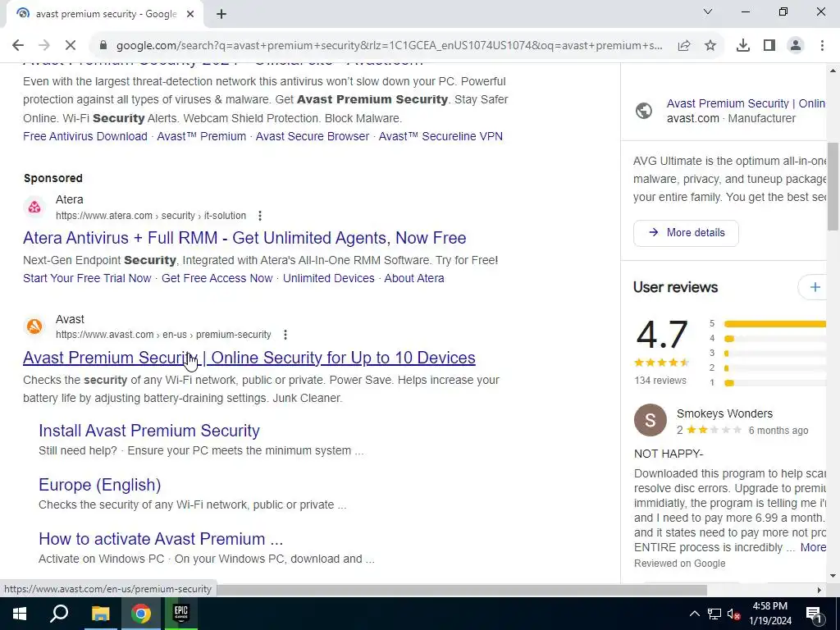Select the avast premium security browser tab
Viewport: 840px width, 630px height.
104,14
